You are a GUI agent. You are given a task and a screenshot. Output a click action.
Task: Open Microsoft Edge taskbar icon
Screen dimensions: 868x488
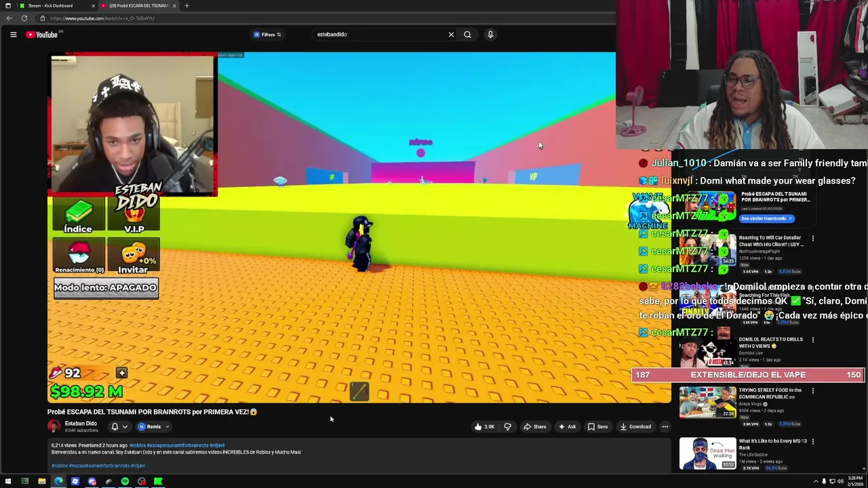(58, 481)
